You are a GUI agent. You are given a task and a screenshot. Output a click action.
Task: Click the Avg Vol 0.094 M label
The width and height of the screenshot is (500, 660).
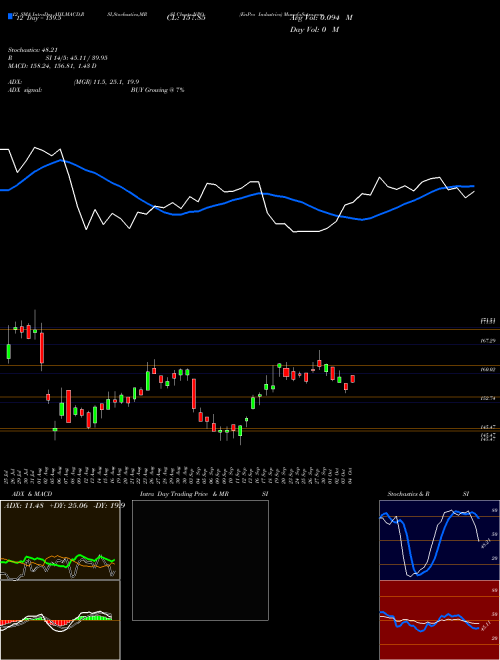click(321, 18)
